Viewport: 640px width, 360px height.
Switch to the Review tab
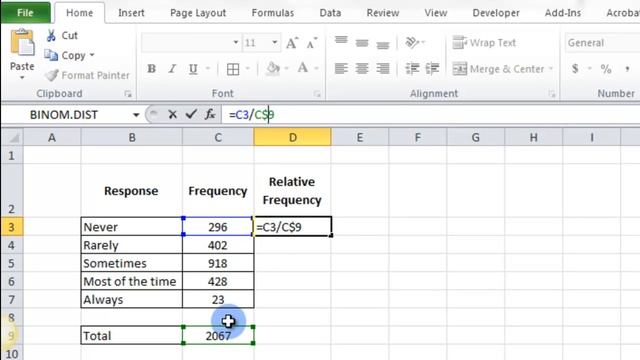coord(382,13)
